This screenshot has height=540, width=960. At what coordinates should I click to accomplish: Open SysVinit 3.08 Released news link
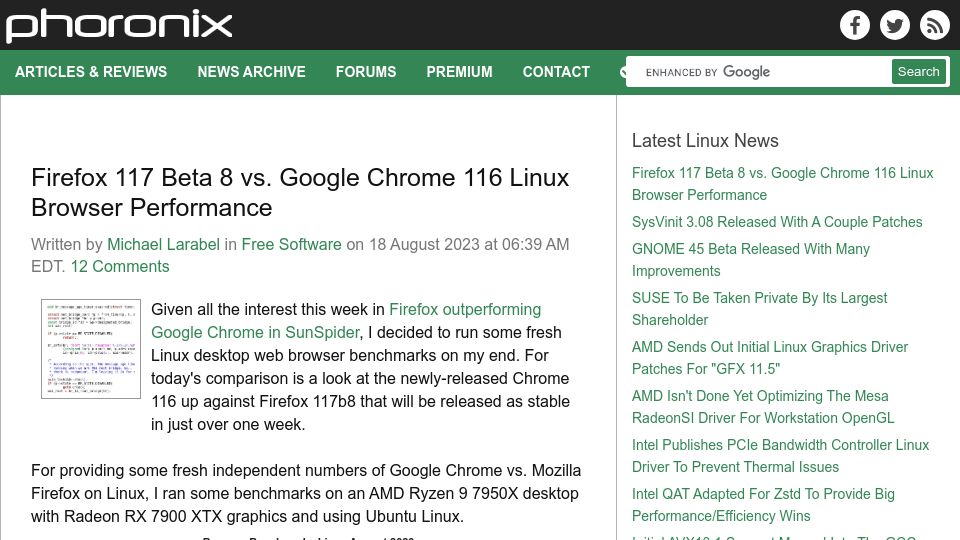[x=777, y=222]
